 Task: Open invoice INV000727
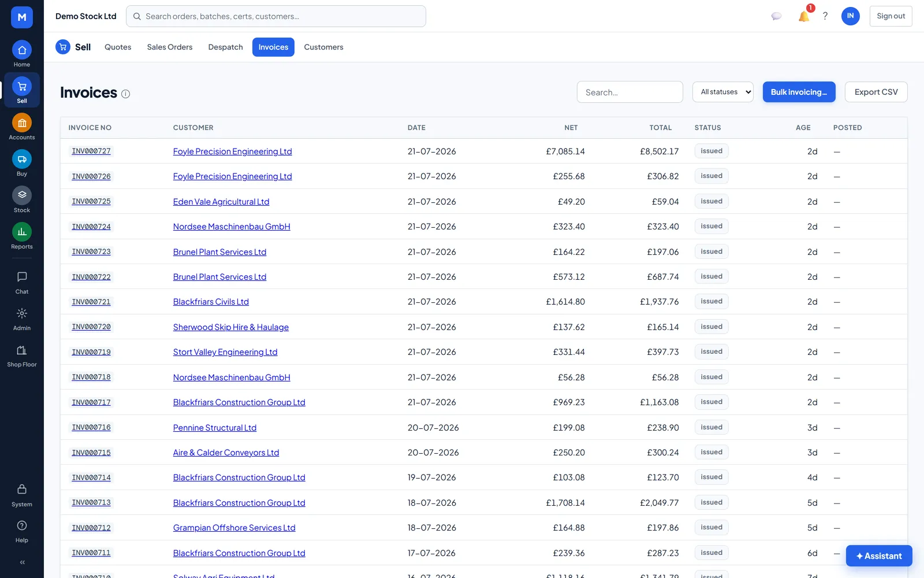click(x=91, y=151)
